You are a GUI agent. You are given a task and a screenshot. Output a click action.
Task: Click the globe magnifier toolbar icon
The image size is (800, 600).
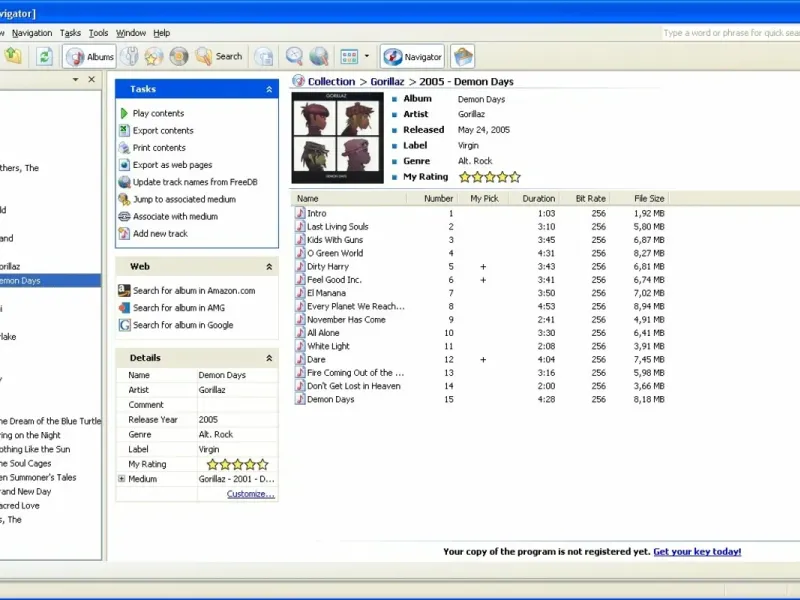(319, 56)
